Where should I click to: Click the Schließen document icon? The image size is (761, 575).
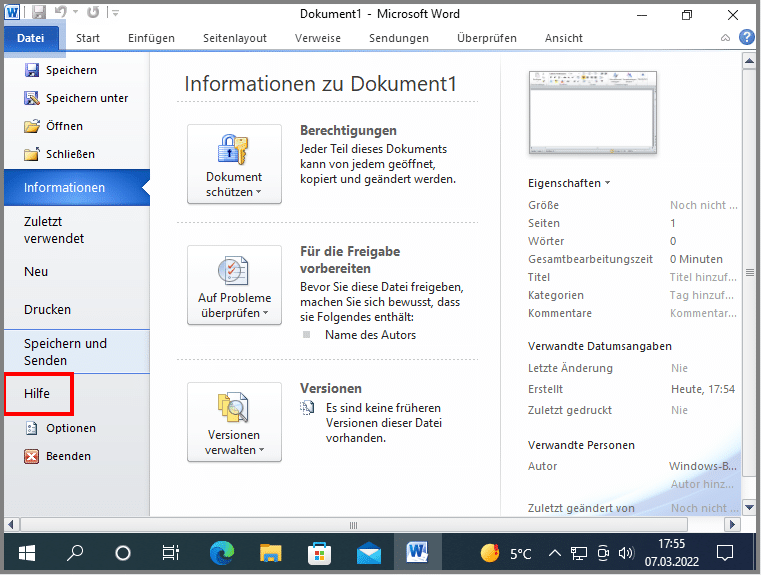[x=31, y=154]
